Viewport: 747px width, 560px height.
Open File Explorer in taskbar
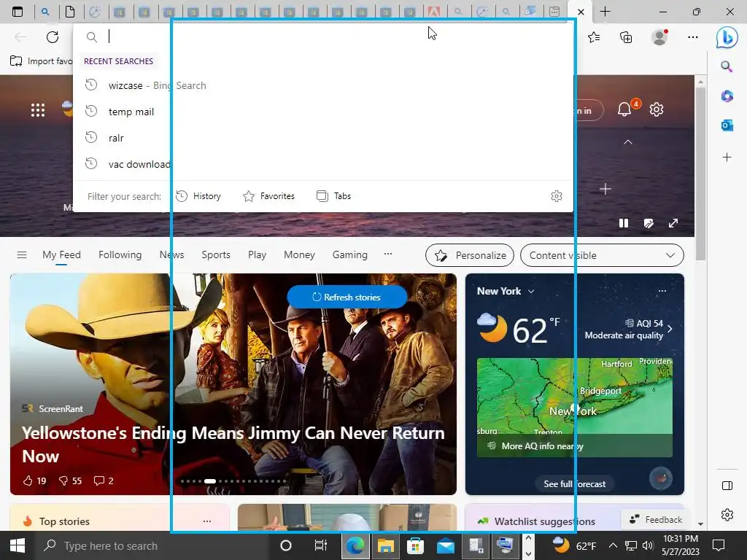(x=385, y=545)
